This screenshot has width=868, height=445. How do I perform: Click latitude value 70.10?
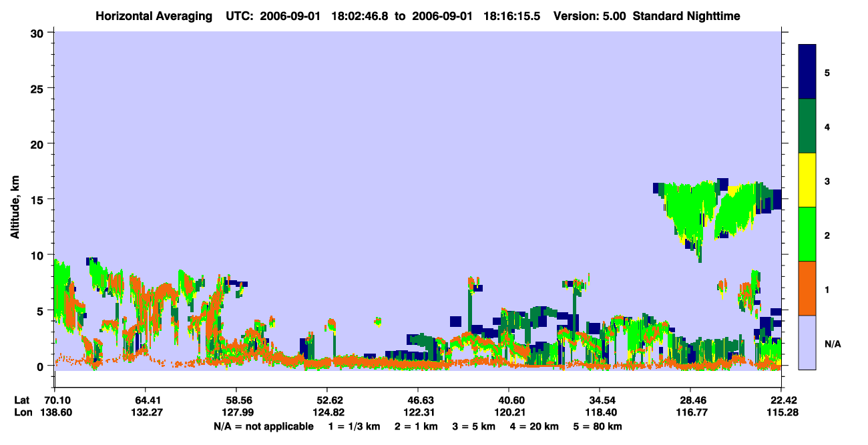[x=55, y=400]
